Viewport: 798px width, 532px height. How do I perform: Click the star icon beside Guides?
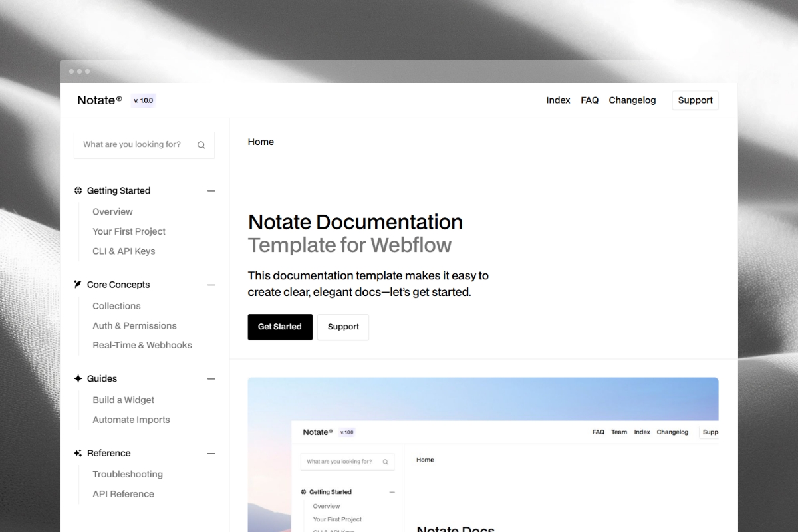pyautogui.click(x=78, y=378)
